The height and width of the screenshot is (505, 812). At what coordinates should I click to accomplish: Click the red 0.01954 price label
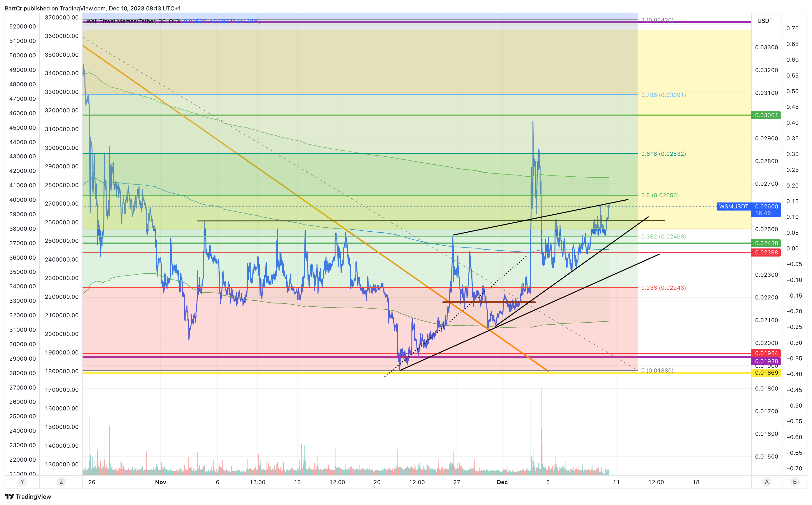pos(766,353)
